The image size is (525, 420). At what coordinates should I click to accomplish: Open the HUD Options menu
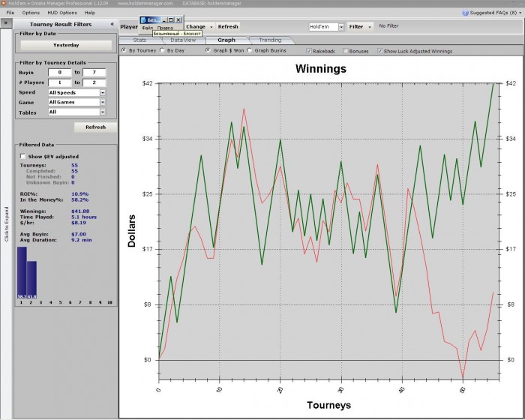click(x=62, y=13)
